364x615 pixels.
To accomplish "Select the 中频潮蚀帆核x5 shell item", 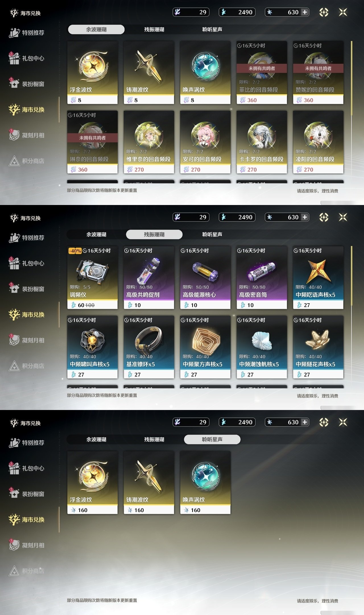I will [x=262, y=347].
